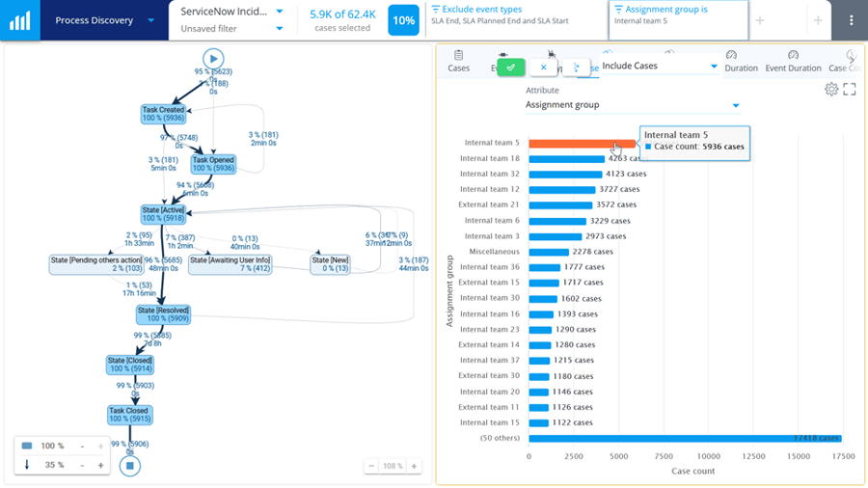The height and width of the screenshot is (488, 868).
Task: Select the Task Closed node
Action: [x=129, y=415]
